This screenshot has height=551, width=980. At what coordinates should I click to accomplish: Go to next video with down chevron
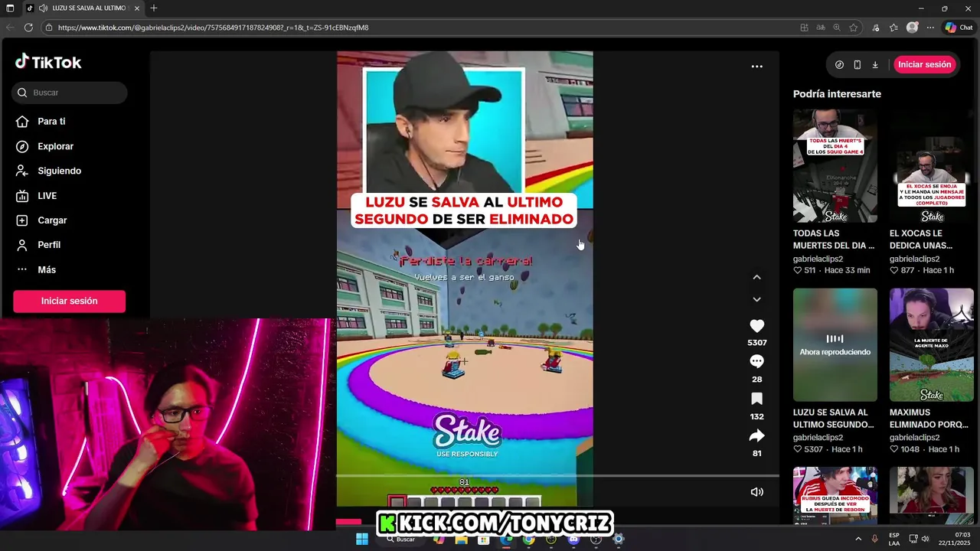coord(756,299)
